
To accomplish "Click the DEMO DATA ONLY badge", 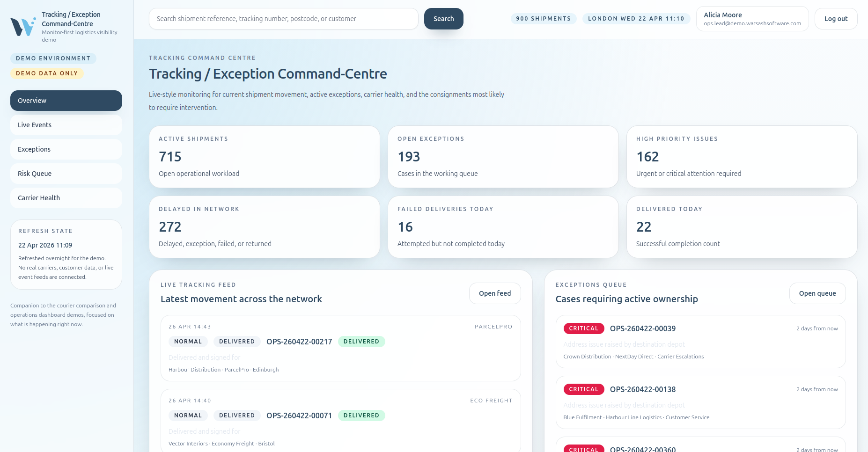I will [x=47, y=73].
